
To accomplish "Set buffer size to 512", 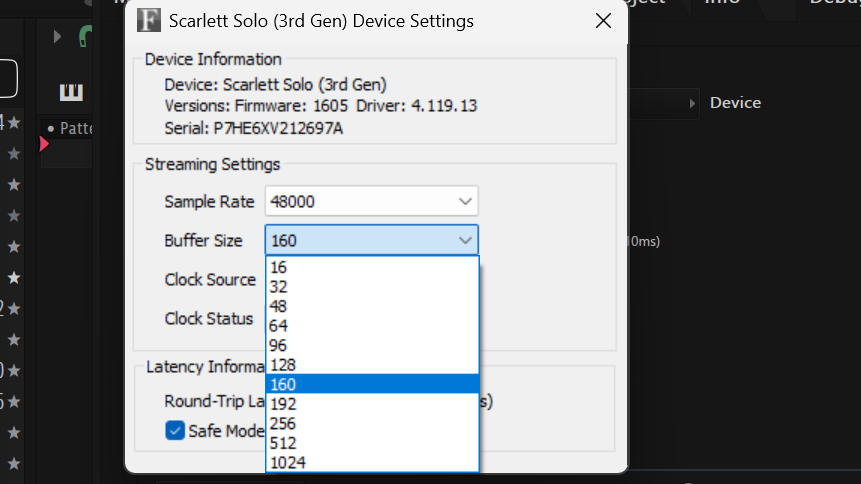I will click(372, 443).
